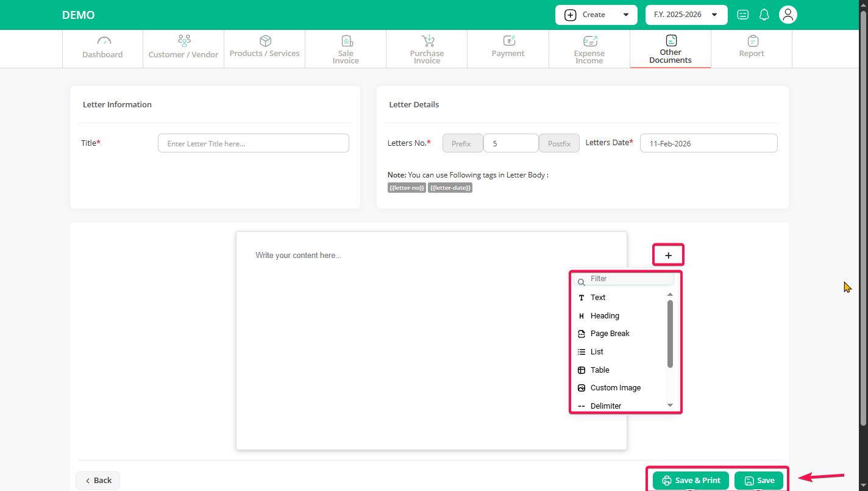Click the messages icon in header
868x491 pixels.
742,15
